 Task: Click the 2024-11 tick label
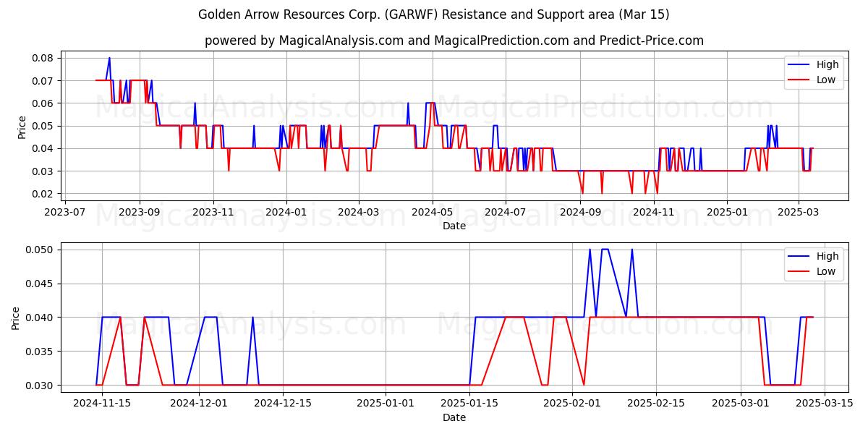pos(654,212)
